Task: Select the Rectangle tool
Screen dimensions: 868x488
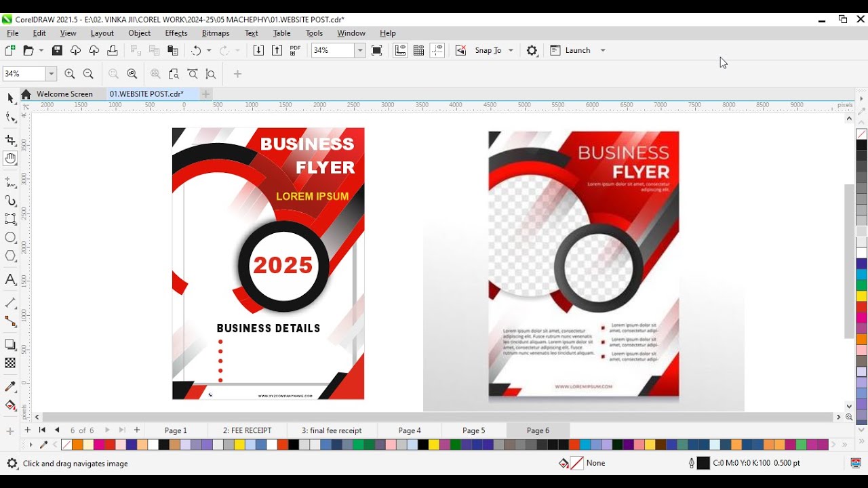Action: [x=10, y=219]
